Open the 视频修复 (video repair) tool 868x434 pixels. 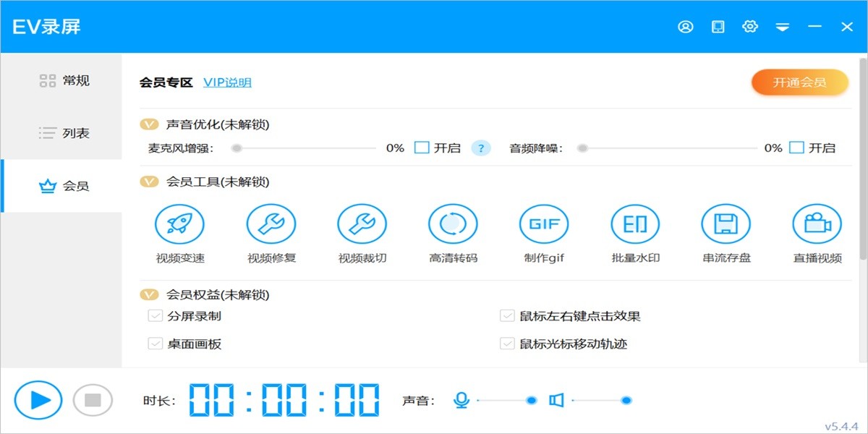271,224
